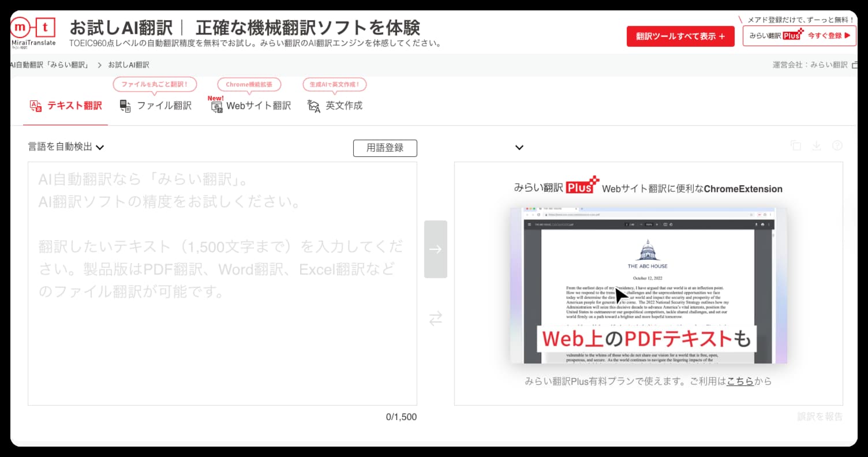Click the Chrome機能拡張 bubble label
This screenshot has width=868, height=457.
pos(249,84)
